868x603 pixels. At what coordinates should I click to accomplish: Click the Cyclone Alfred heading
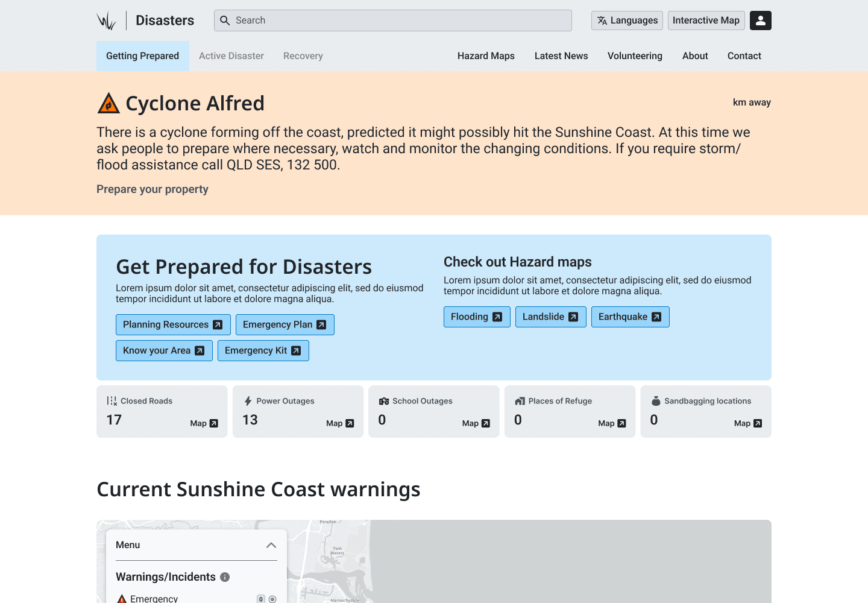click(195, 104)
